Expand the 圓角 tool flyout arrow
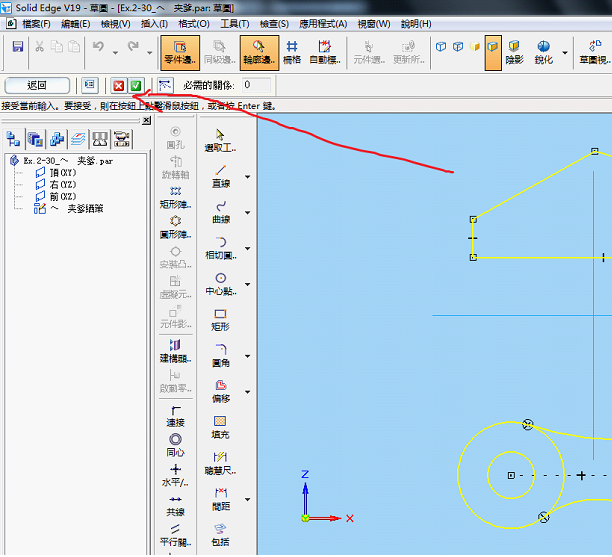Screen dimensions: 612x557 tap(247, 356)
